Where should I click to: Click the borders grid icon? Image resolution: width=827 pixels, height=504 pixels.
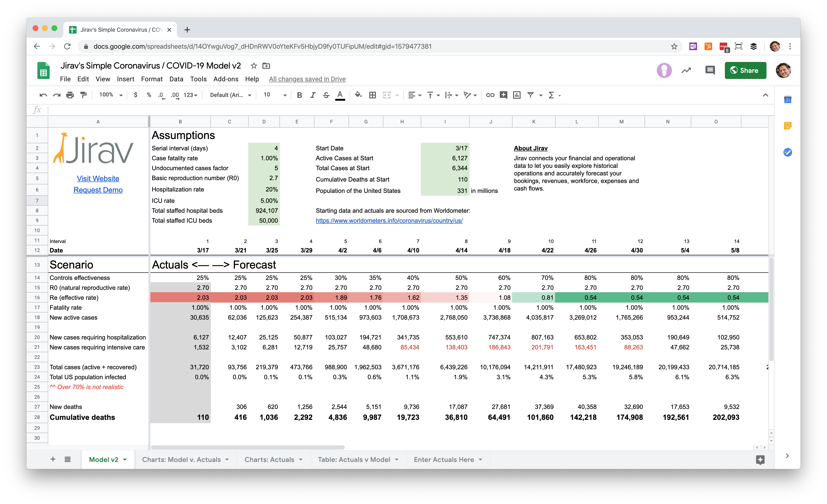tap(372, 95)
